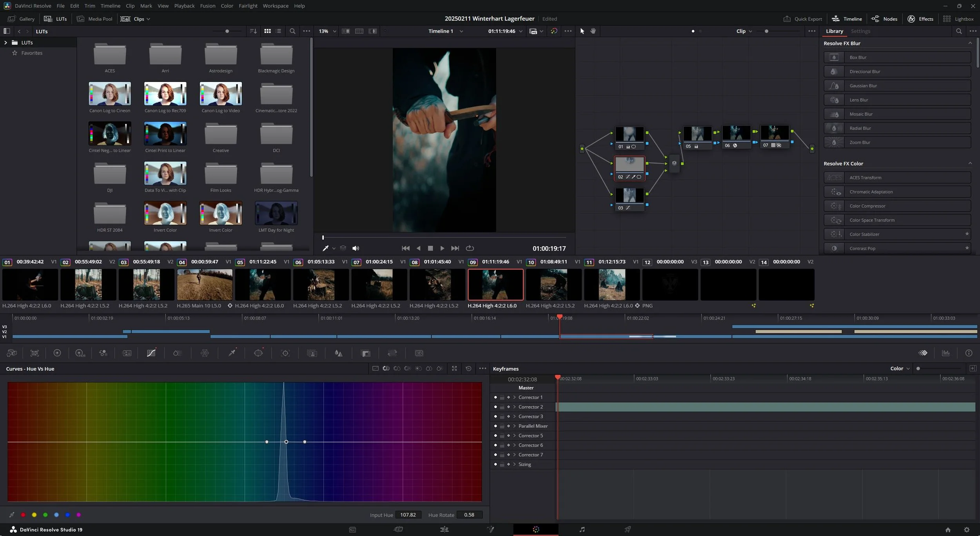Mute the viewer audio speaker
This screenshot has height=536, width=980.
[356, 248]
